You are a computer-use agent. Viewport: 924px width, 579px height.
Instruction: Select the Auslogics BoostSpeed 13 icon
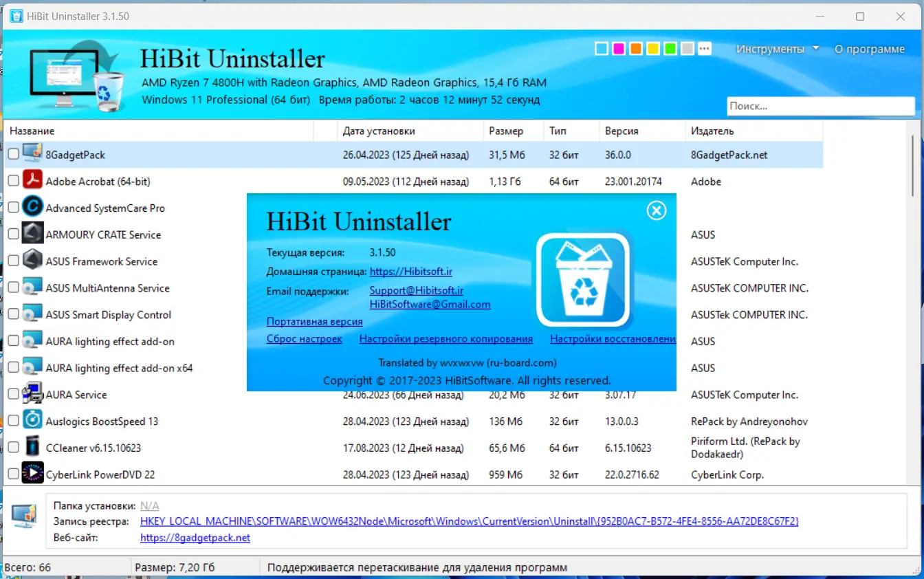click(x=33, y=420)
